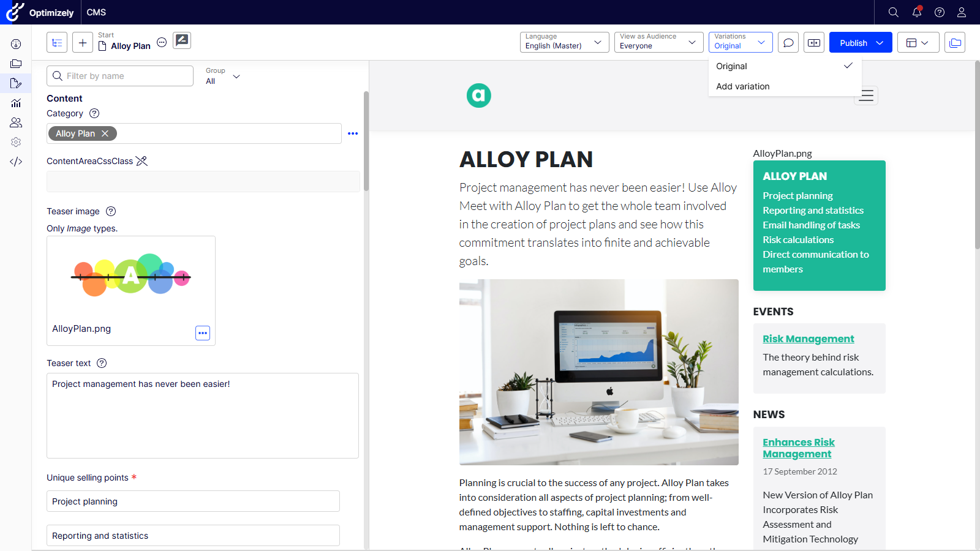Open the user profile menu
Viewport: 980px width, 551px height.
962,12
